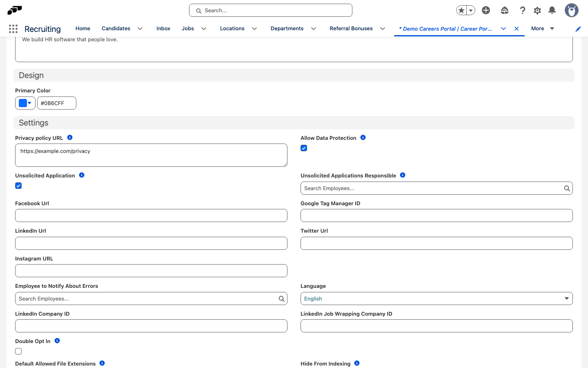Expand the Favorites list dropdown arrow
The height and width of the screenshot is (368, 588).
[471, 10]
